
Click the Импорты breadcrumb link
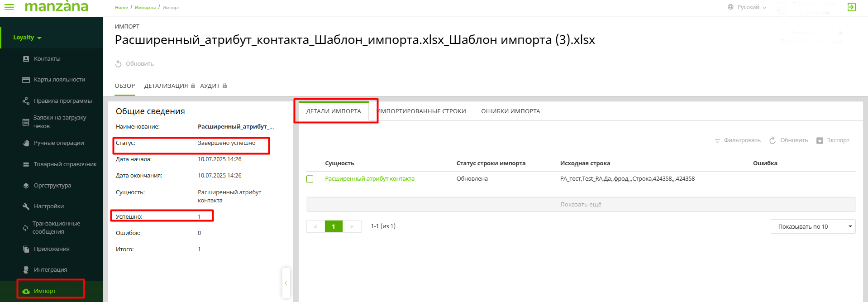(145, 8)
